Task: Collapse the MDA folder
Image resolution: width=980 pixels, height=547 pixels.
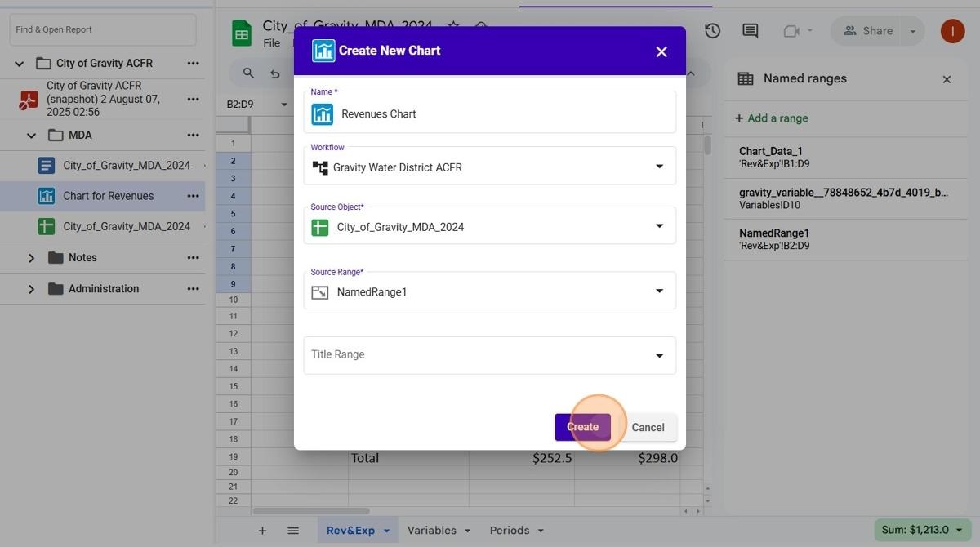Action: tap(32, 136)
